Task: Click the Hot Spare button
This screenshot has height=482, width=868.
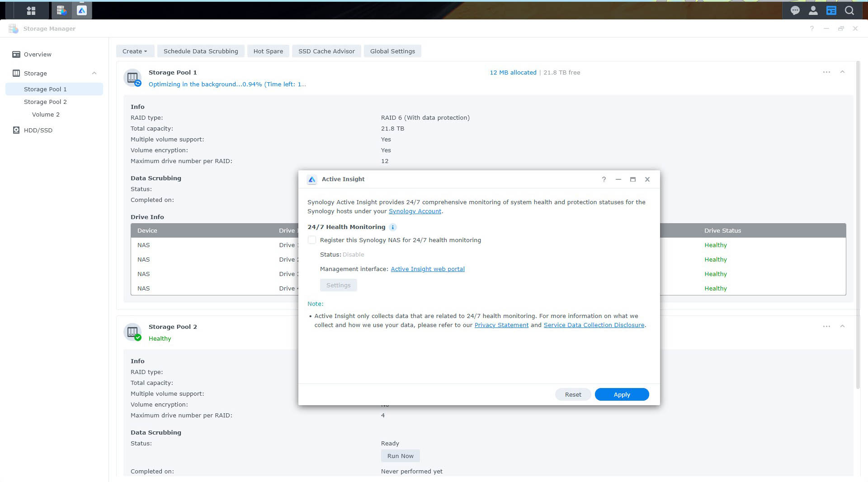Action: [x=268, y=51]
